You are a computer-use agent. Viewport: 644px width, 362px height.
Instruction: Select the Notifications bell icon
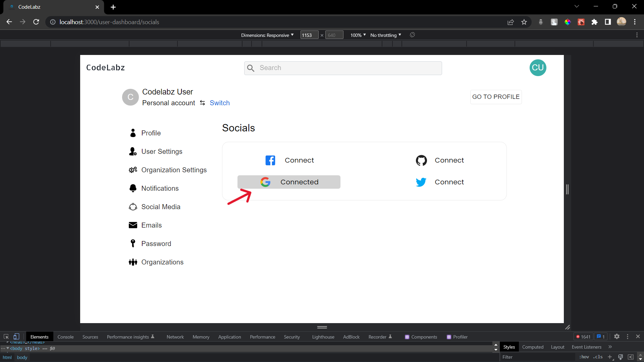[133, 188]
